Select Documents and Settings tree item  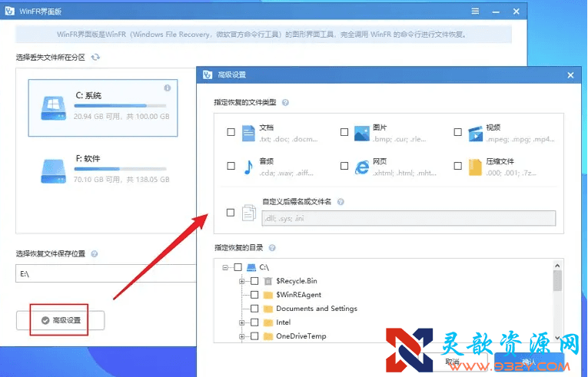pos(317,309)
